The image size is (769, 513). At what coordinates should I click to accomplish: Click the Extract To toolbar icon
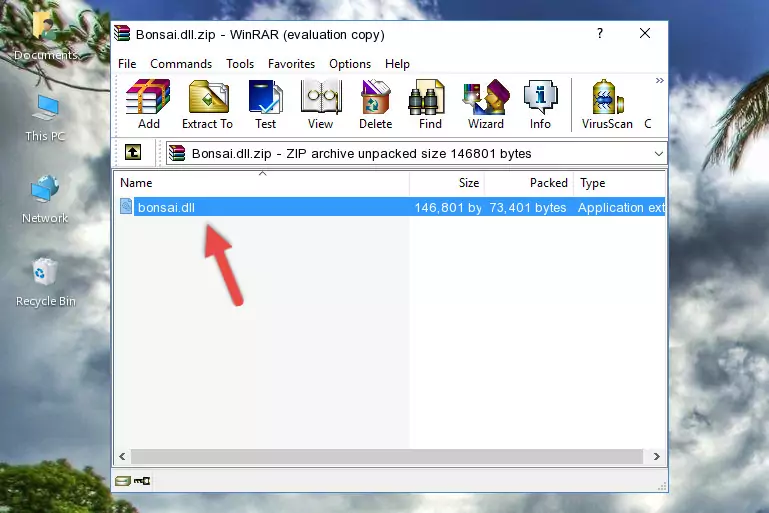(x=207, y=104)
